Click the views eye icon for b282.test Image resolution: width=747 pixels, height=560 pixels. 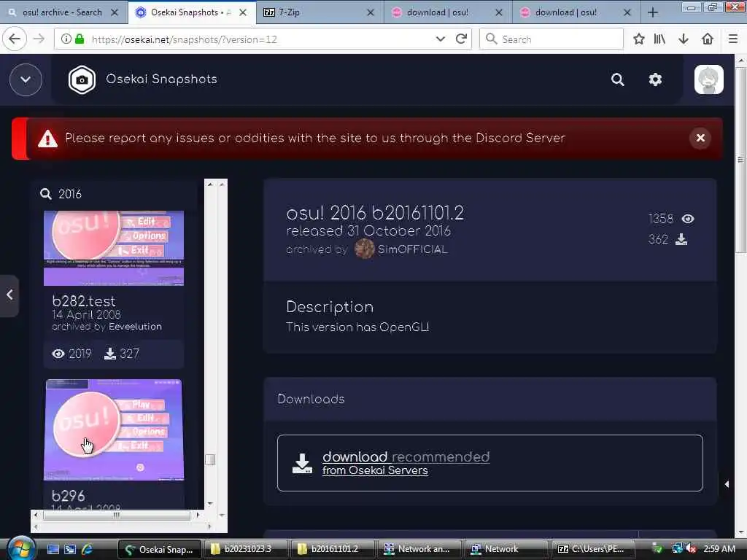(58, 354)
